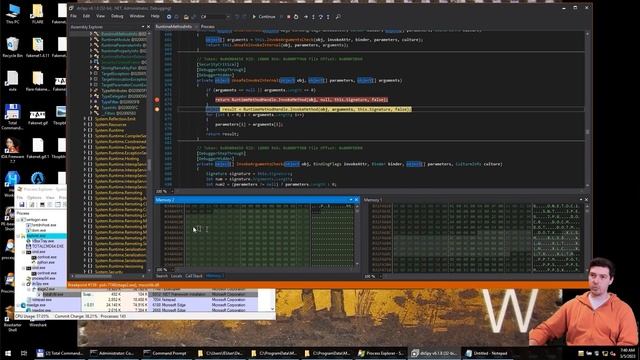The height and width of the screenshot is (360, 640).
Task: Collapse the dnSpy.exe tree in Process Explorer
Action: 23,284
